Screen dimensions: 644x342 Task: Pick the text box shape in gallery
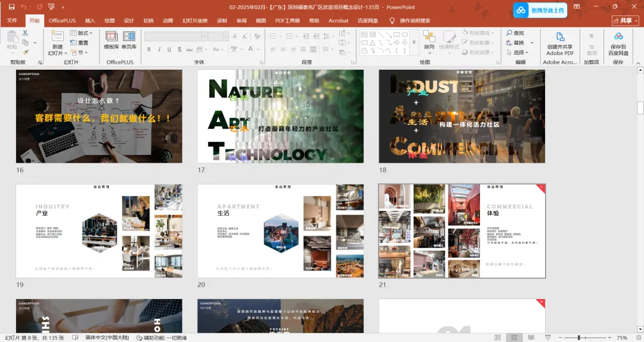coord(364,35)
